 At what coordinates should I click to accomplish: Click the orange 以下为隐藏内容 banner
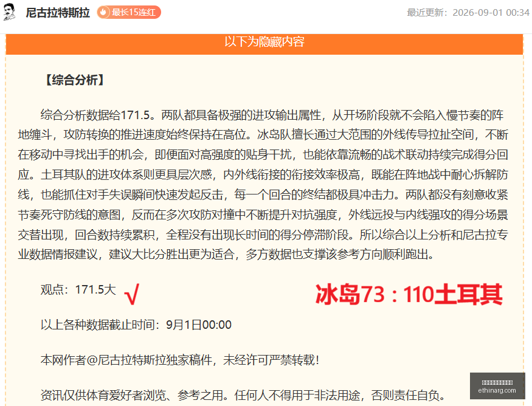click(x=264, y=44)
